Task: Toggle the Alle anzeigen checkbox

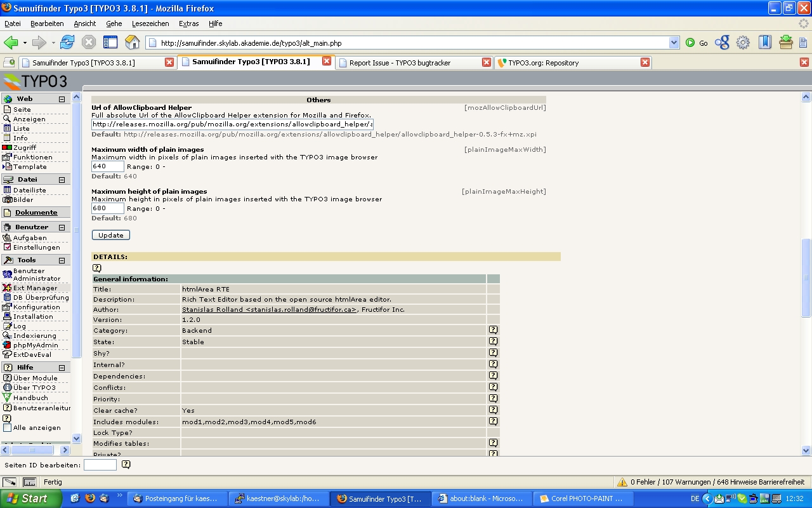Action: tap(8, 427)
